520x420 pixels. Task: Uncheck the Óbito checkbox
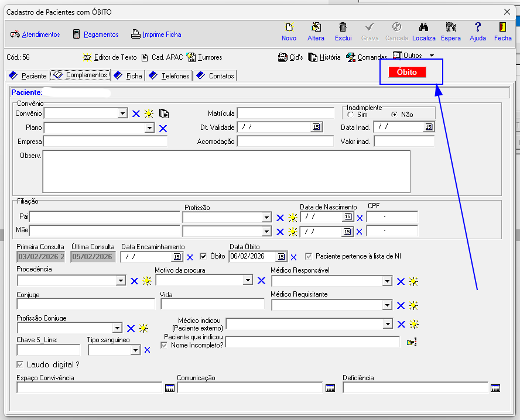pos(204,256)
